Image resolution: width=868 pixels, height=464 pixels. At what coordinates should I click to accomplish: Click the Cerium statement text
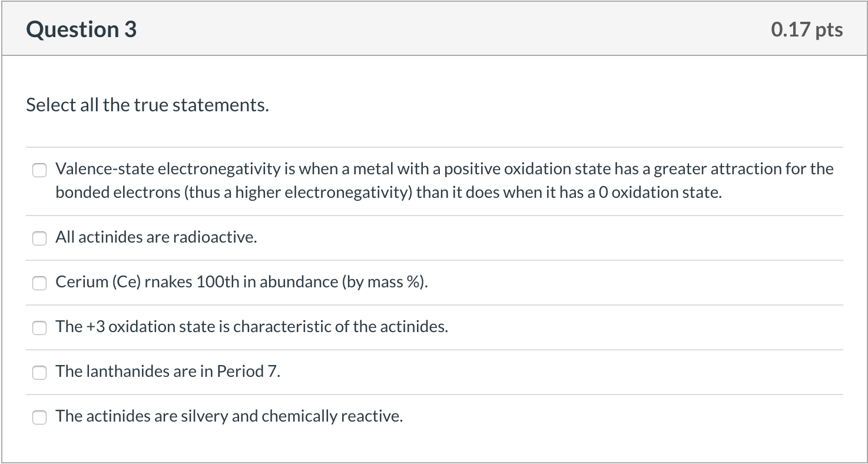[241, 281]
